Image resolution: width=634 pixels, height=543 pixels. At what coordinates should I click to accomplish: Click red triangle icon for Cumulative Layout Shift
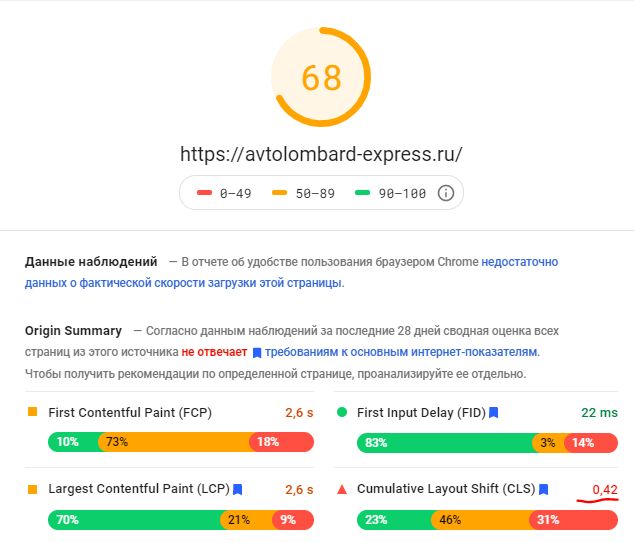(342, 490)
